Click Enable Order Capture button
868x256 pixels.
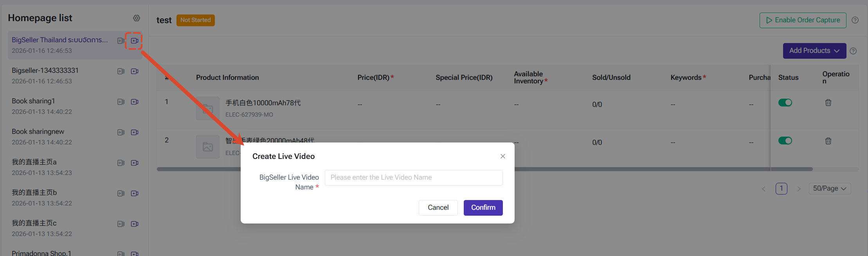tap(803, 20)
